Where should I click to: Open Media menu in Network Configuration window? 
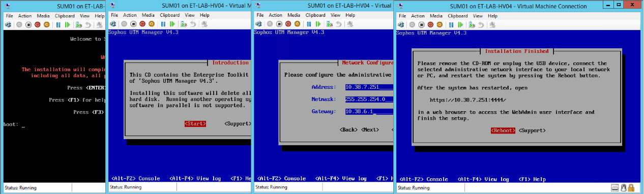click(294, 15)
